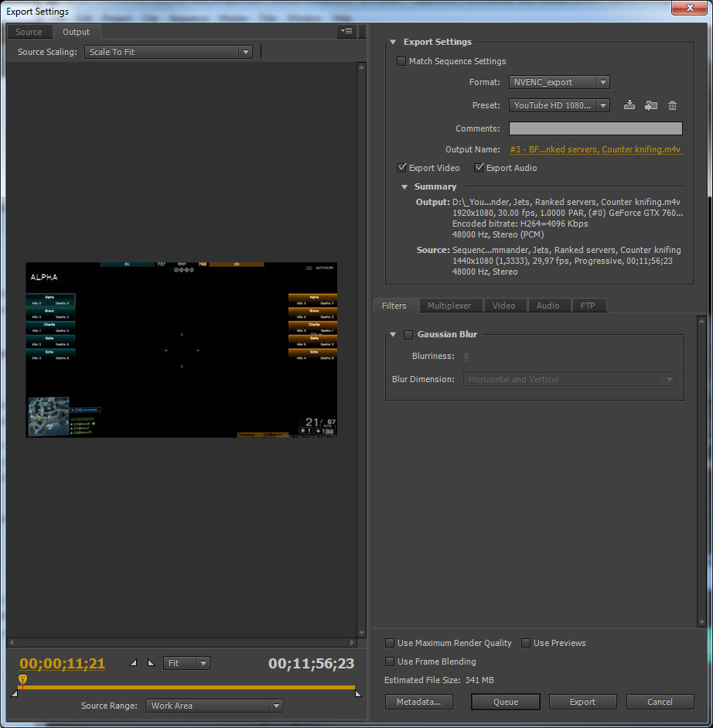713x728 pixels.
Task: Click the in-point handle below the timeline
Action: click(15, 694)
